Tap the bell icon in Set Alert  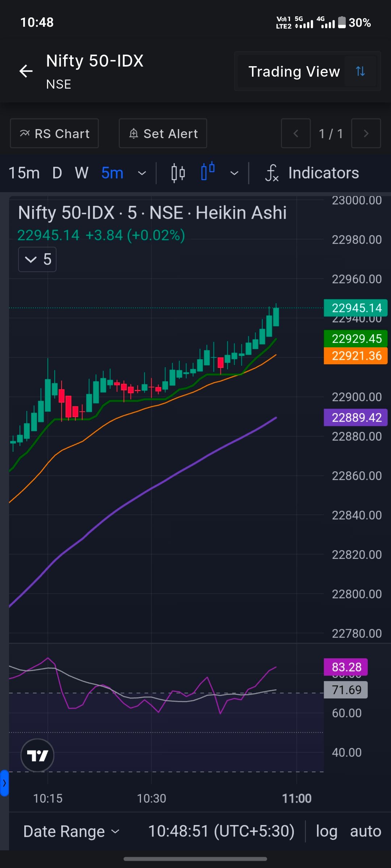pyautogui.click(x=134, y=133)
